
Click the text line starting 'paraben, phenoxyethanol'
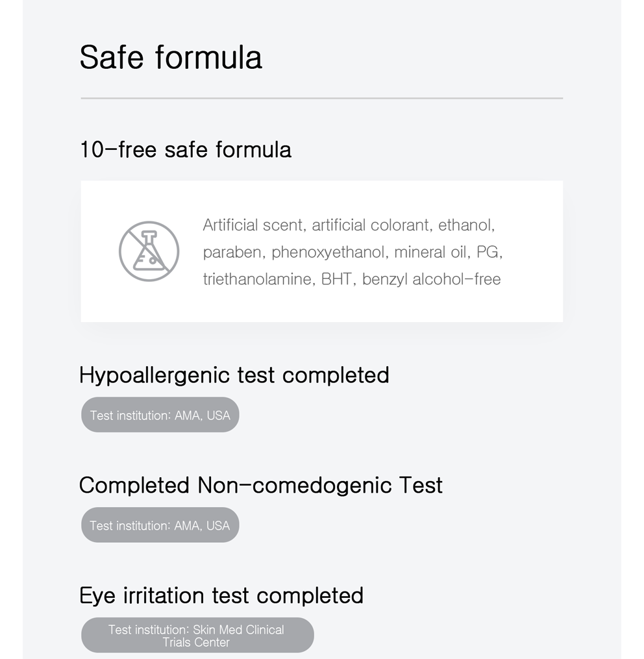pos(353,252)
